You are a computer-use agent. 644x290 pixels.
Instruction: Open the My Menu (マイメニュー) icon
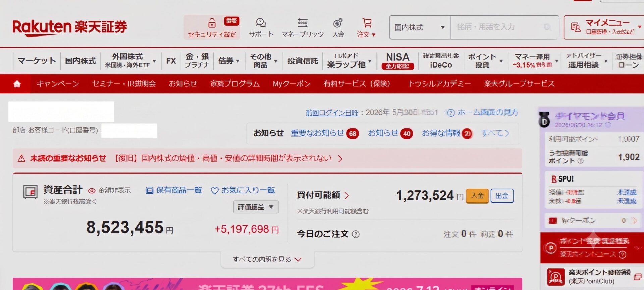[x=576, y=27]
